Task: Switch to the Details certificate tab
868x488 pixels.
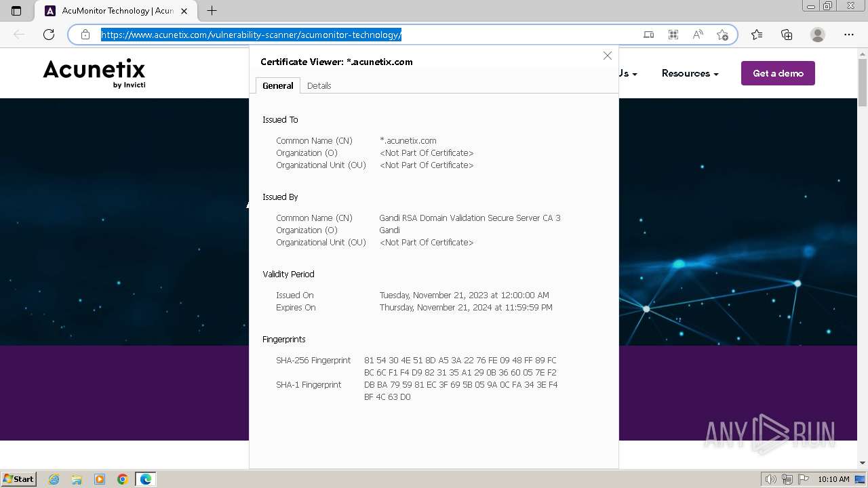Action: pos(319,85)
